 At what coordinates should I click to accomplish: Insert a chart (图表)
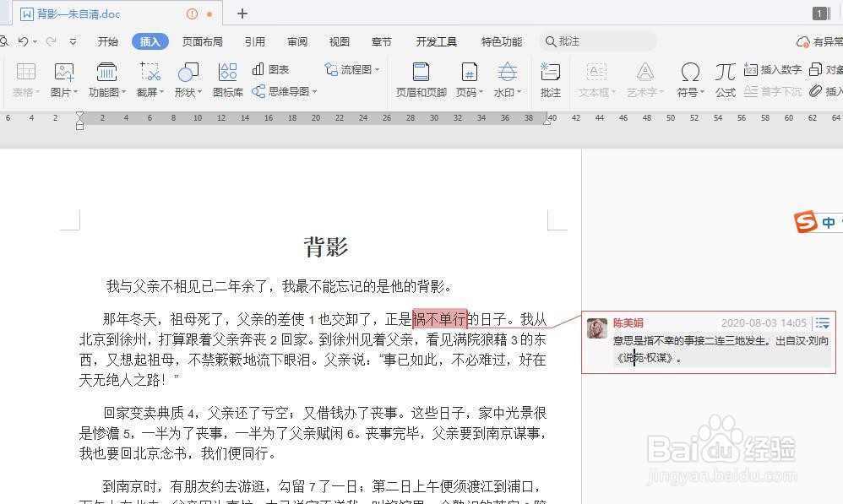[279, 69]
